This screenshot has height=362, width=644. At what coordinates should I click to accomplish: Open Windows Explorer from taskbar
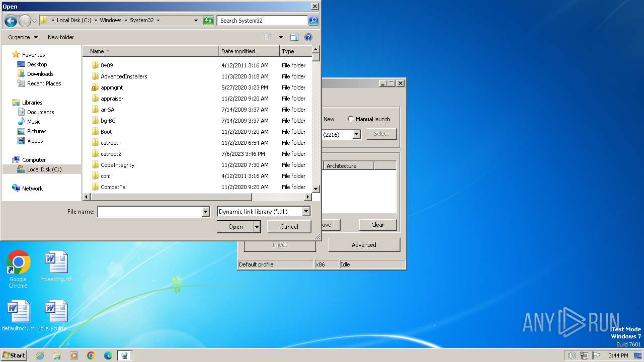(x=57, y=355)
